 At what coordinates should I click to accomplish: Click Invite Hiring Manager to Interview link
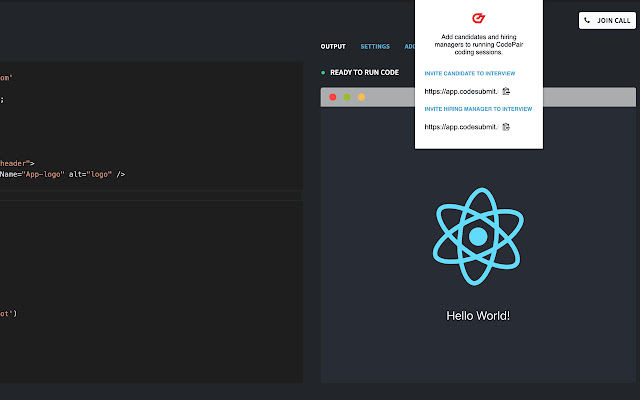[x=478, y=109]
